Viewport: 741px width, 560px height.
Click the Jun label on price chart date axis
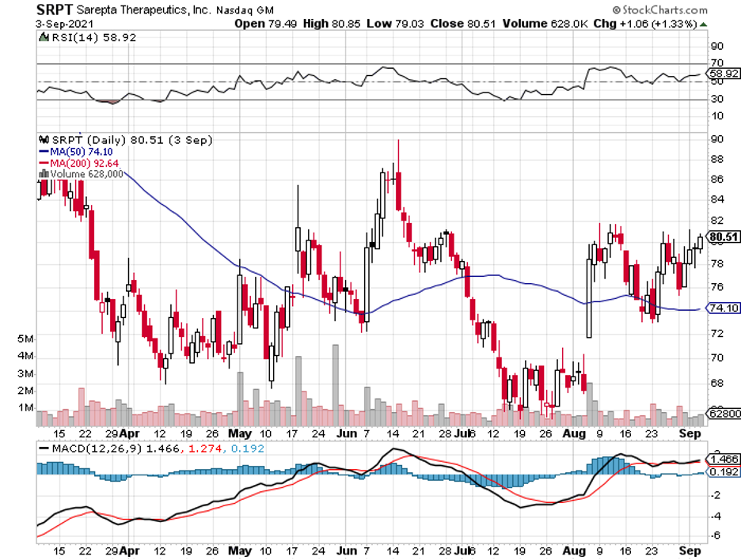(347, 433)
